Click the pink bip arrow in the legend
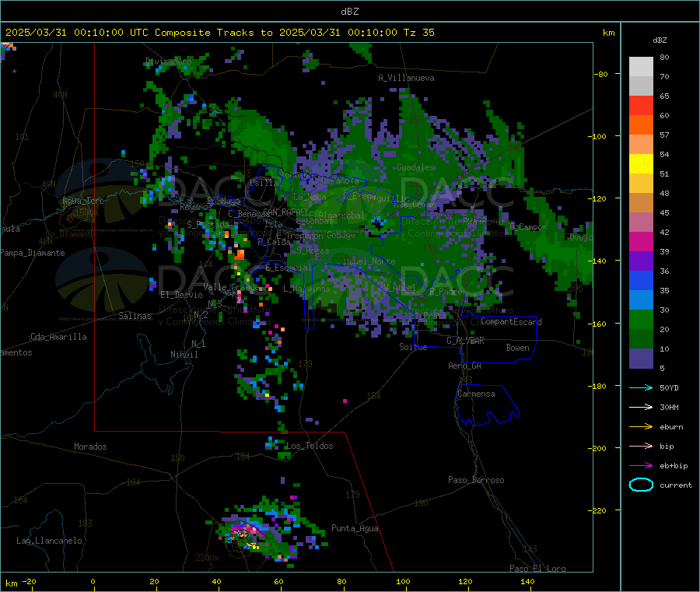700x592 pixels. [x=641, y=446]
